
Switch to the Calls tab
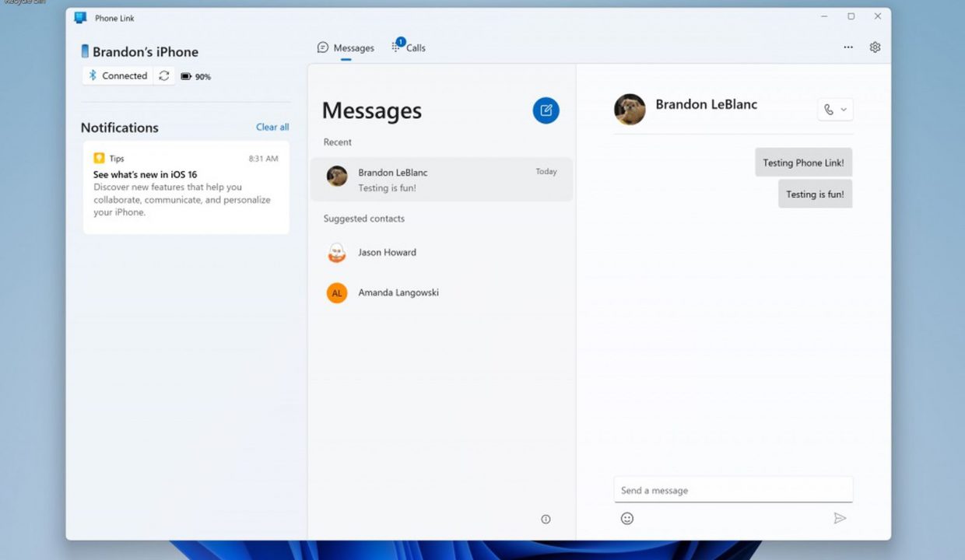409,47
